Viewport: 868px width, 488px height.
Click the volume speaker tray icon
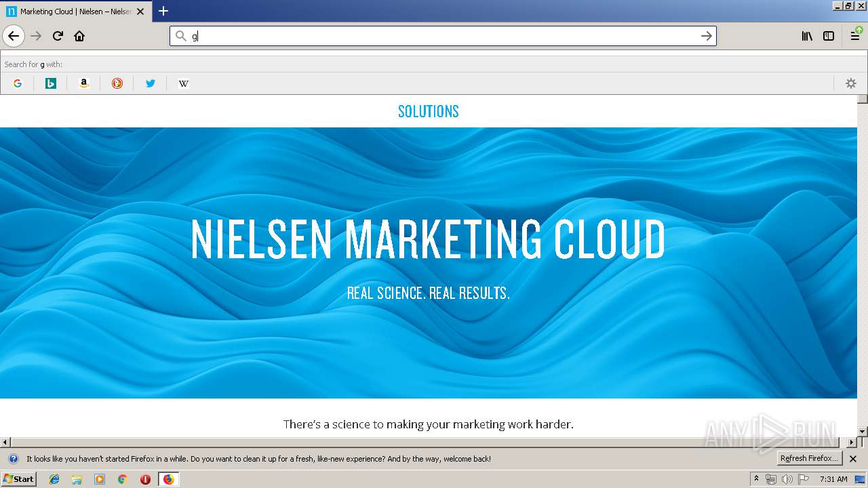(787, 479)
